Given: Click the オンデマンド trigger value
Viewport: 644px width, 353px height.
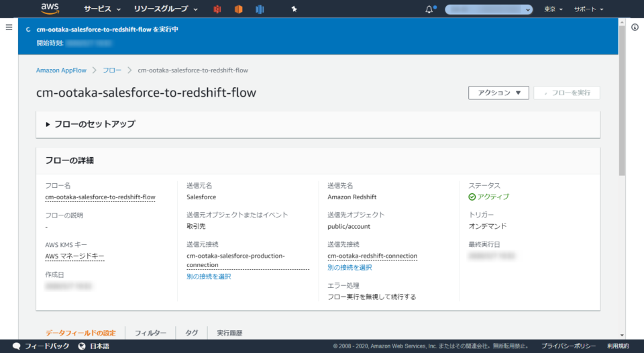Looking at the screenshot, I should tap(488, 226).
